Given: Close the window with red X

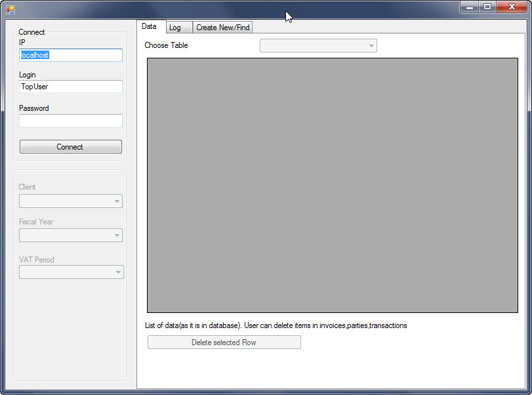Looking at the screenshot, I should click(x=510, y=7).
